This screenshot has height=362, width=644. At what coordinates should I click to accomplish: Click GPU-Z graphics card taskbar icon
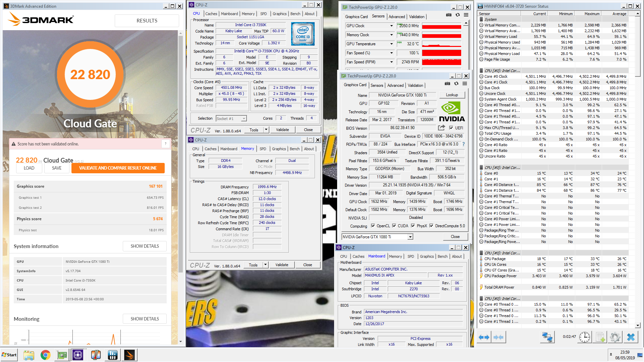62,355
